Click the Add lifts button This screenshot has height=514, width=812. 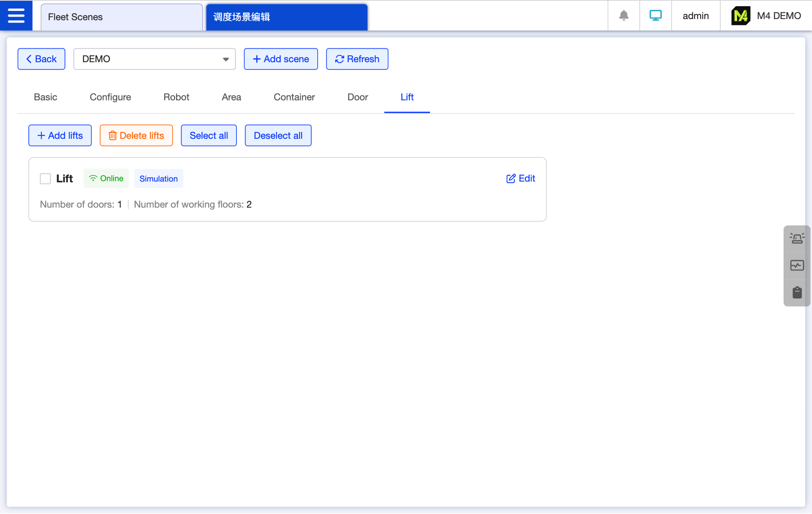coord(60,136)
